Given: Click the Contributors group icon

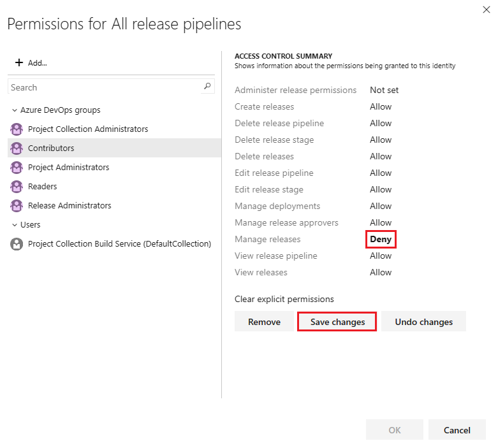Looking at the screenshot, I should (17, 148).
